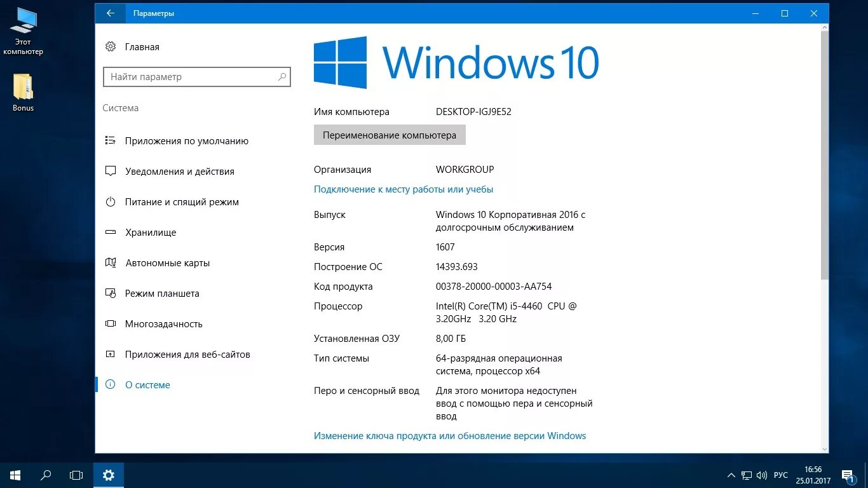Click the Default apps list icon
Screen dimensions: 868x488
tap(111, 141)
